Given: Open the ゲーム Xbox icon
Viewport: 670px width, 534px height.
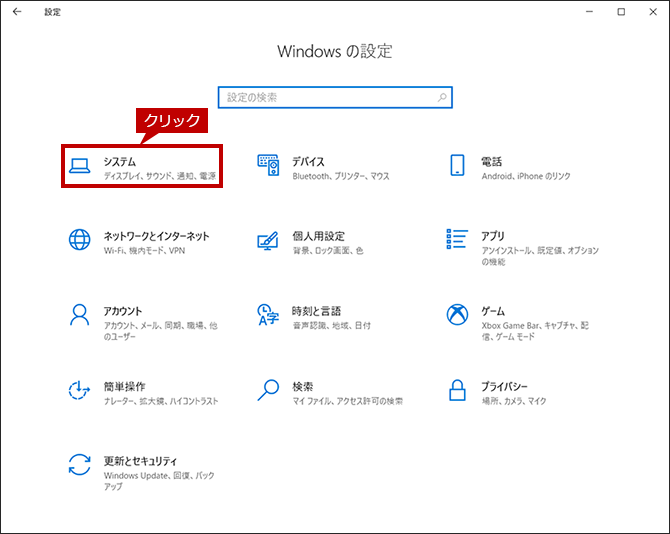Looking at the screenshot, I should coord(457,314).
